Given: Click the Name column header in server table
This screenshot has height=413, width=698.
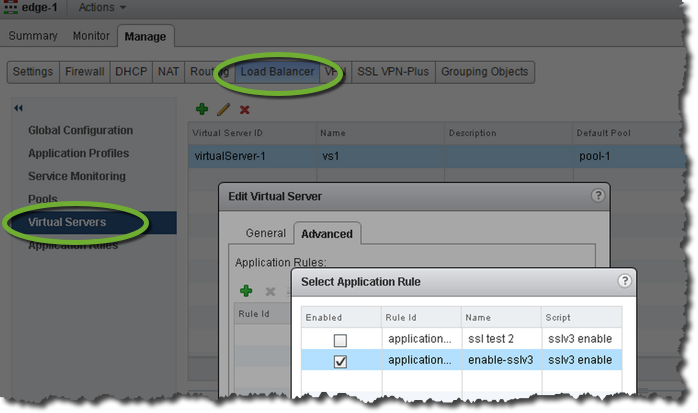Looking at the screenshot, I should 380,133.
